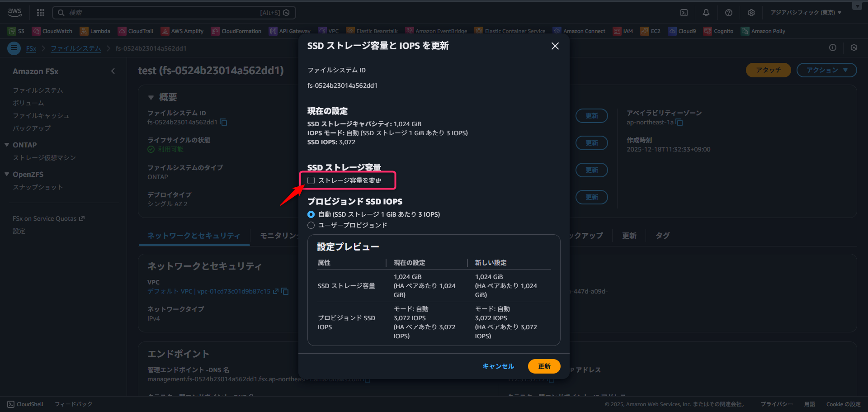Viewport: 868px width, 412px height.
Task: Switch to the タグ tab
Action: click(x=663, y=236)
